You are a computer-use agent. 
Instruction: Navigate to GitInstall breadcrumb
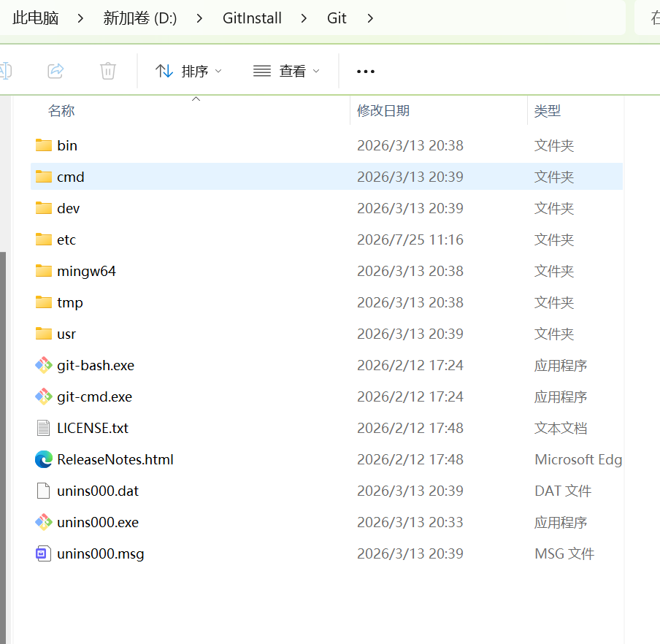(252, 18)
